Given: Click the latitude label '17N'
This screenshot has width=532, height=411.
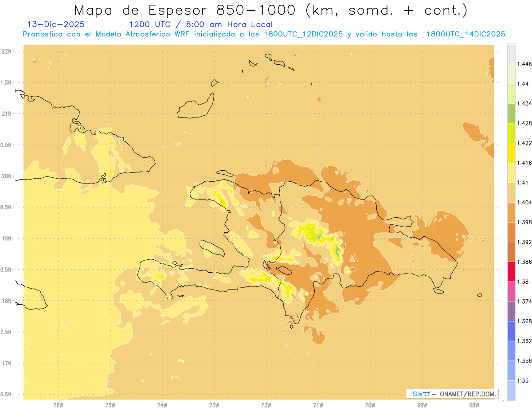Looking at the screenshot, I should coord(7,364).
